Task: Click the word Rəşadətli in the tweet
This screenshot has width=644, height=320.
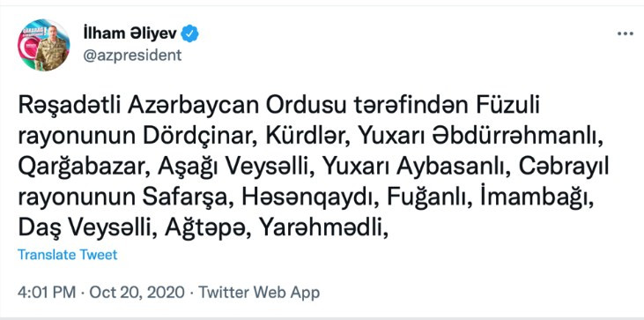Action: click(70, 107)
